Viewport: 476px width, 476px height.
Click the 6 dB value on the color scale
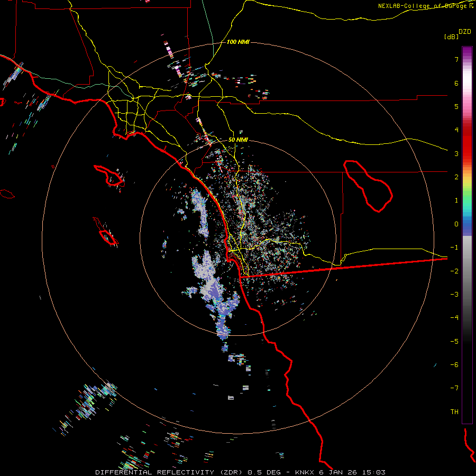point(456,83)
